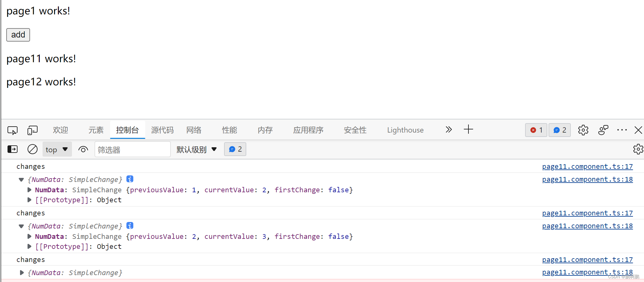Toggle the device toolbar emulation mode
The image size is (644, 282).
(32, 130)
